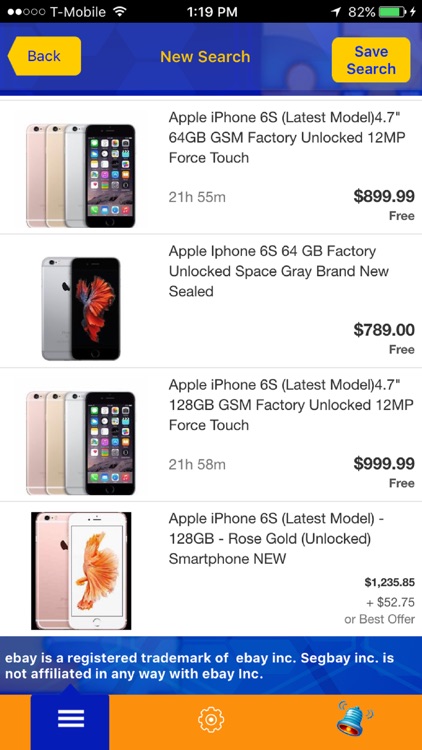Tap the $899.99 price
Viewport: 422px width, 750px height.
tap(384, 196)
